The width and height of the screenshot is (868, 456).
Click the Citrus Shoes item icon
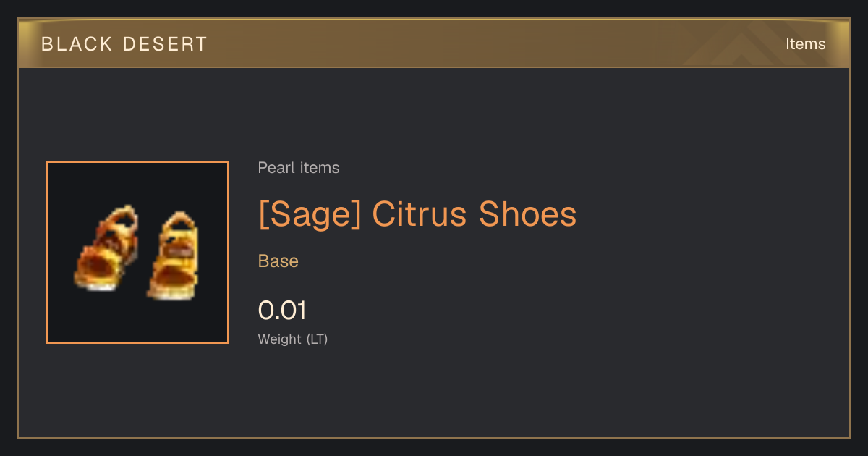137,253
